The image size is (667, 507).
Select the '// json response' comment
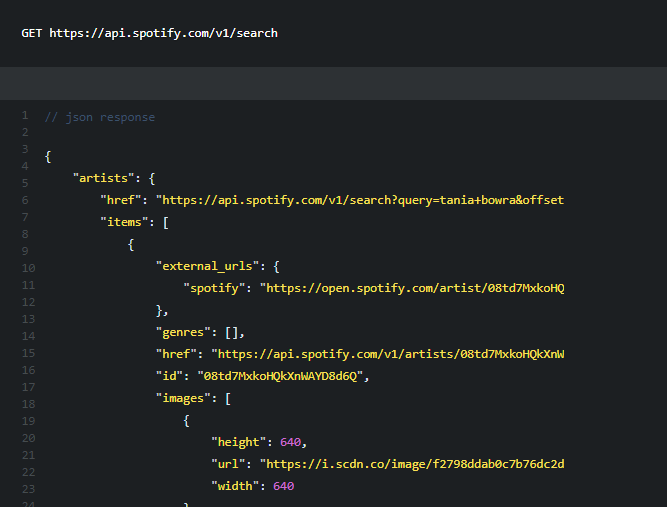coord(100,117)
